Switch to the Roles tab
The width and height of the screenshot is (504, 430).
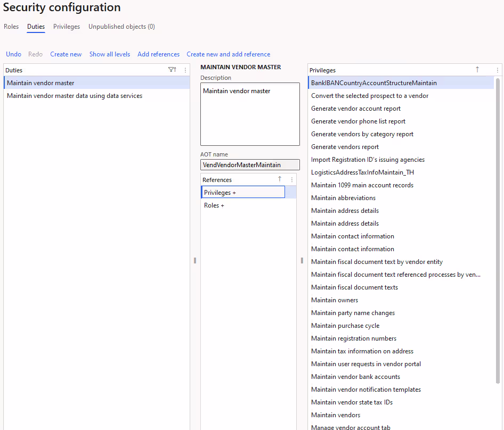(x=11, y=27)
